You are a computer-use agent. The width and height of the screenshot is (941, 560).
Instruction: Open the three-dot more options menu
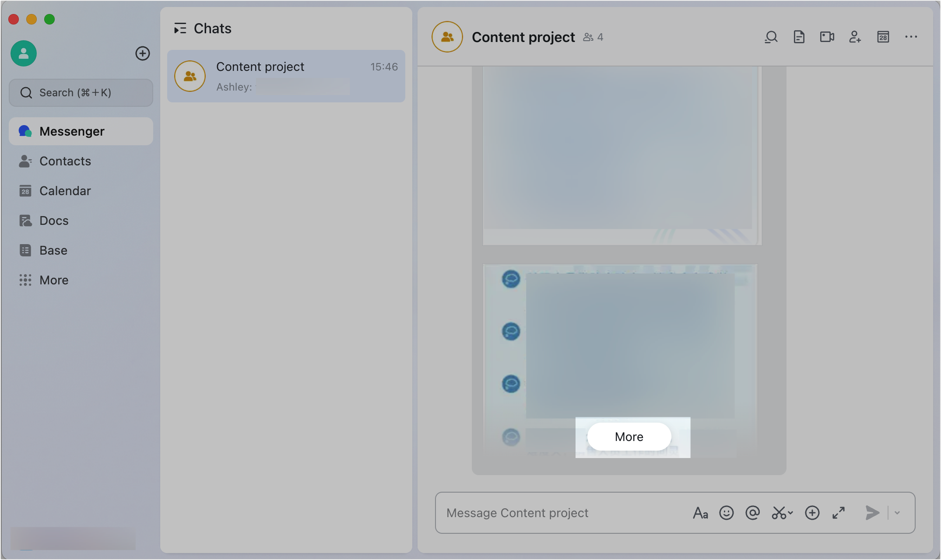tap(911, 37)
